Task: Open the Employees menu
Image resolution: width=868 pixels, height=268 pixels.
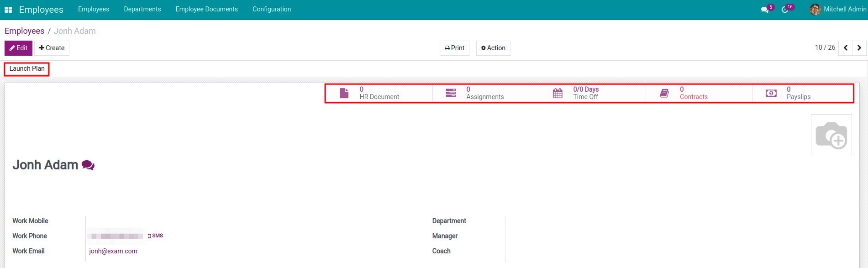Action: point(94,9)
